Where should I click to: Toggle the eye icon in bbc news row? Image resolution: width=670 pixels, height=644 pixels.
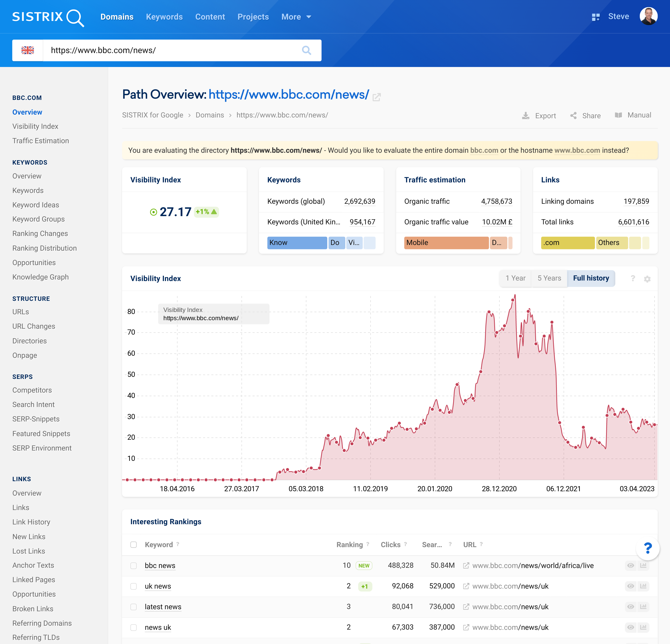(x=631, y=565)
